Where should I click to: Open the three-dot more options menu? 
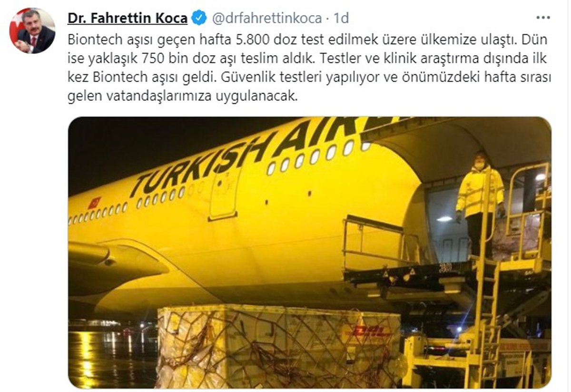pyautogui.click(x=542, y=18)
